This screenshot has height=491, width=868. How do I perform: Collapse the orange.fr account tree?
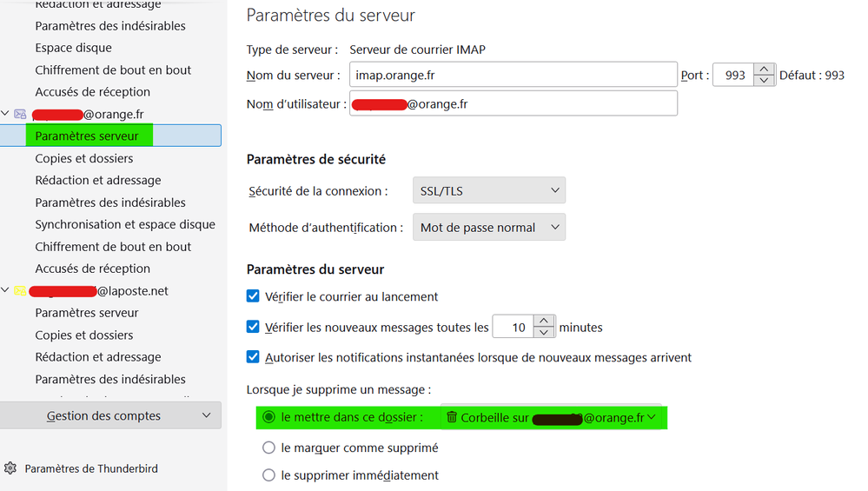[x=6, y=114]
